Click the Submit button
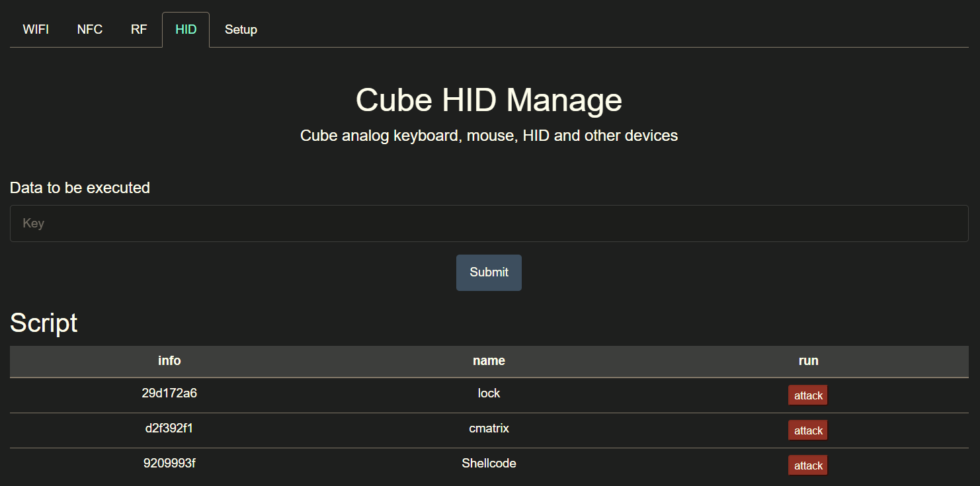Image resolution: width=980 pixels, height=486 pixels. pyautogui.click(x=489, y=272)
